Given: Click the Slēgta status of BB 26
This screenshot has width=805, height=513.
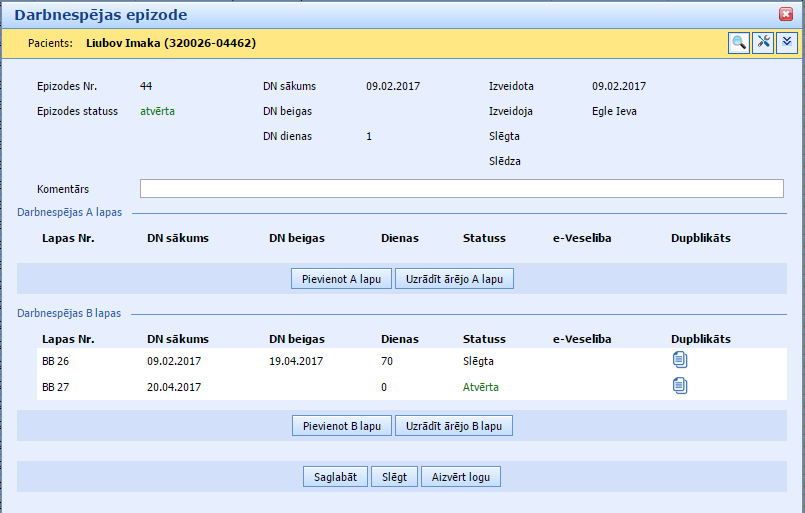Looking at the screenshot, I should click(x=478, y=361).
